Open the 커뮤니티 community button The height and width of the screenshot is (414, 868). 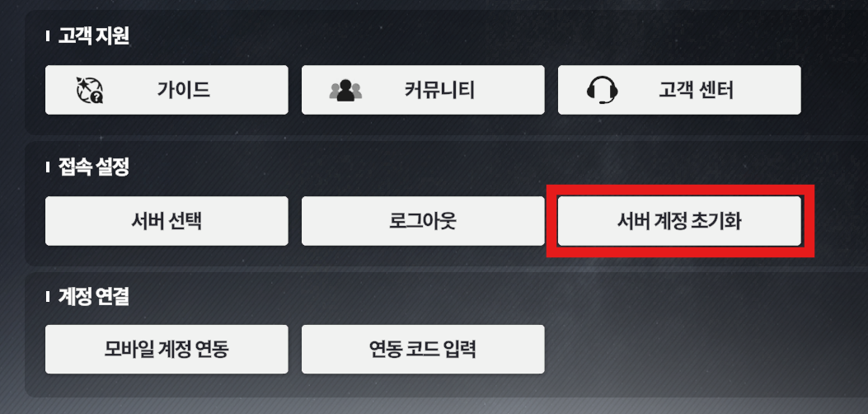tap(423, 90)
